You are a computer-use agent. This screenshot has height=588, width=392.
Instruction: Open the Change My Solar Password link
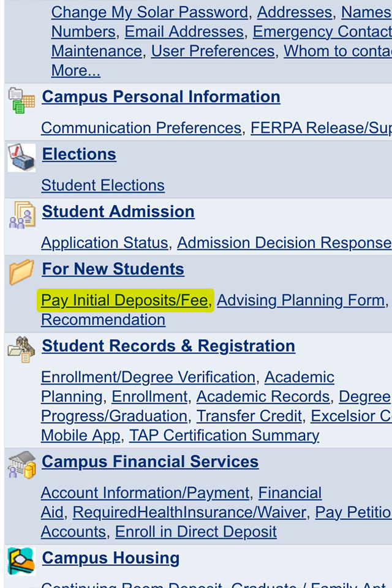[x=149, y=12]
